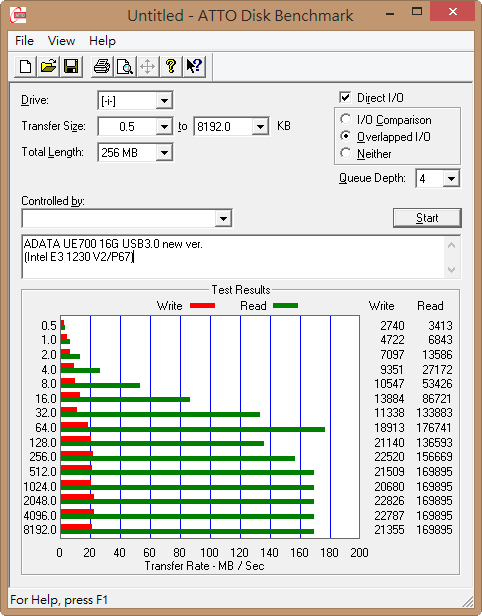The width and height of the screenshot is (482, 616).
Task: Click the New document toolbar icon
Action: pyautogui.click(x=26, y=66)
